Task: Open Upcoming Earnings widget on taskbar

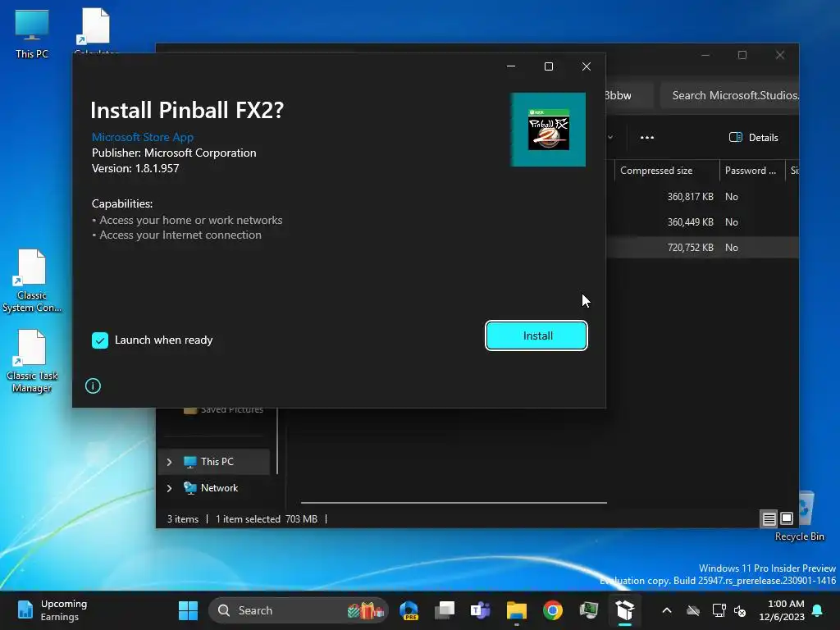Action: 52,610
